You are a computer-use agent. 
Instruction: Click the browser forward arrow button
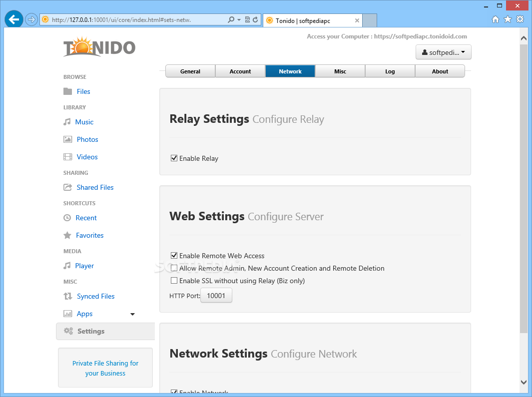pos(31,19)
